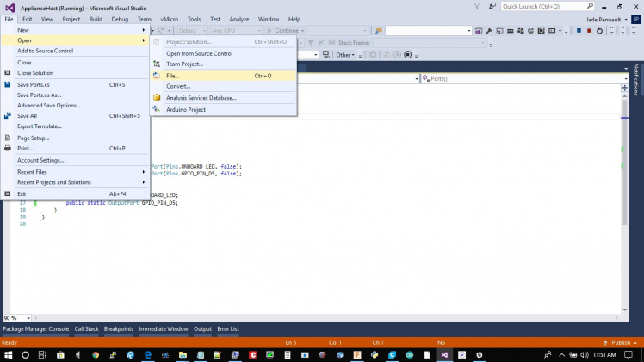This screenshot has height=362, width=644.
Task: Open the Error List tab
Action: [x=228, y=328]
